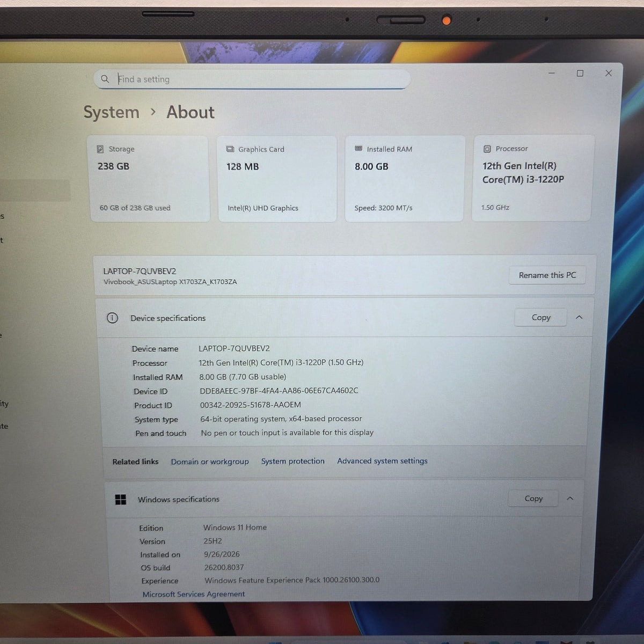Click the No pen or touch input text

point(287,433)
